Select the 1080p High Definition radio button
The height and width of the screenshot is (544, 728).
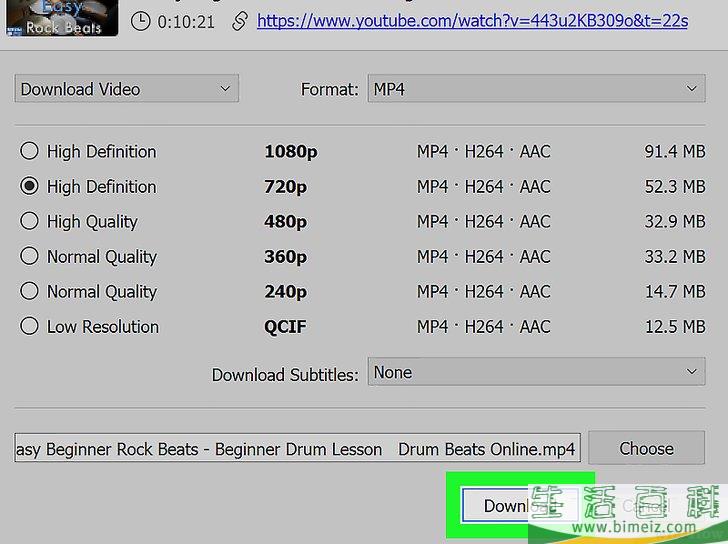click(x=30, y=151)
